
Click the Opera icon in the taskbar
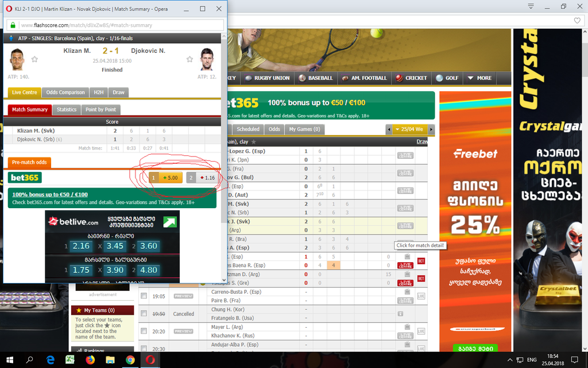click(x=150, y=360)
